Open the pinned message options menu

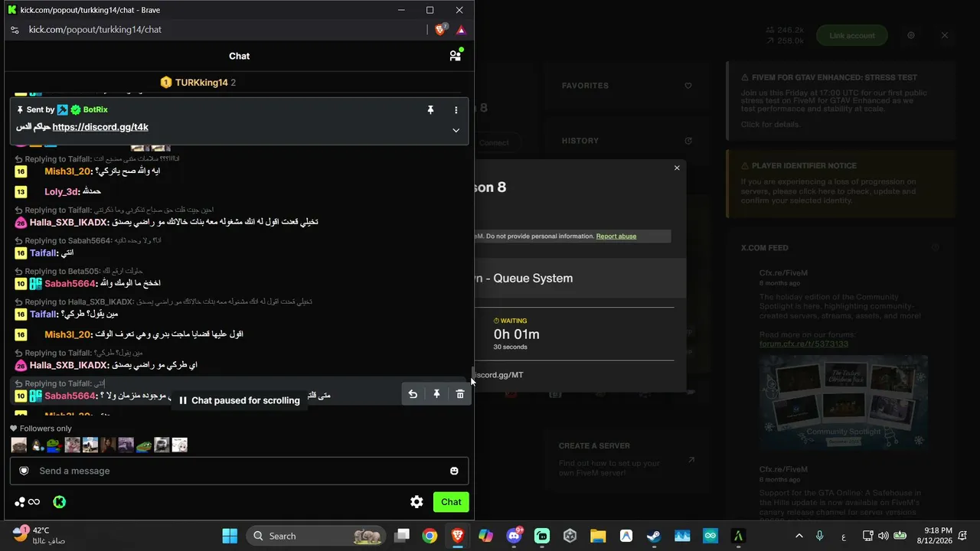click(x=456, y=110)
